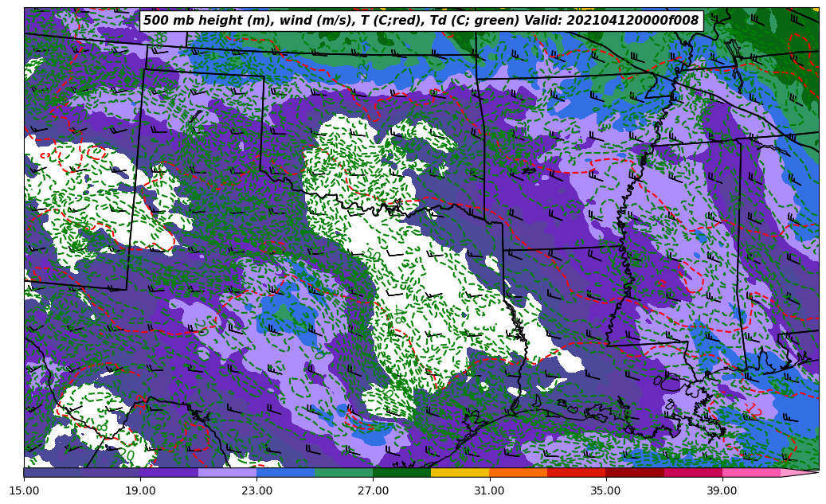Select the crimson colorbar segment before 39.00
This screenshot has width=826, height=504.
coord(692,473)
